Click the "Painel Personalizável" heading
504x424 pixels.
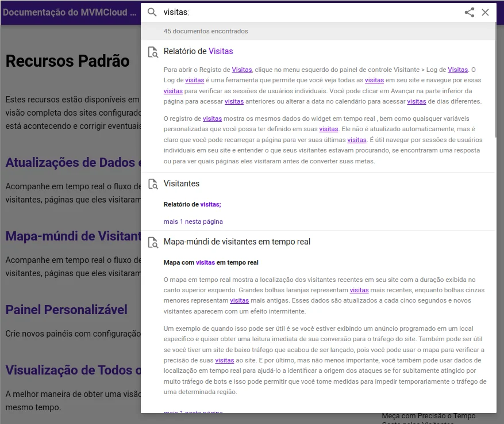(67, 310)
